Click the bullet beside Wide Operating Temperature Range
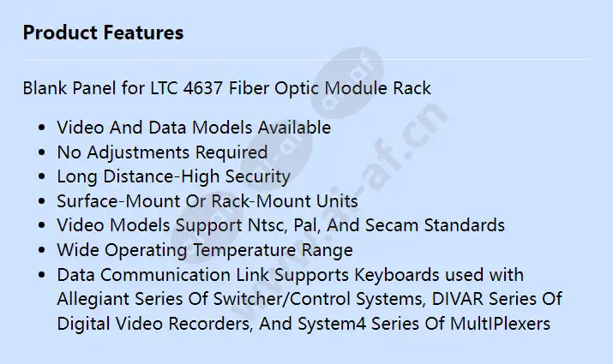 click(x=42, y=250)
